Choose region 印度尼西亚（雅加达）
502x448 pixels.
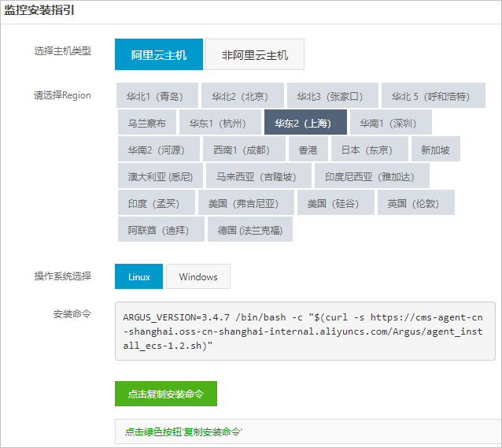[372, 176]
